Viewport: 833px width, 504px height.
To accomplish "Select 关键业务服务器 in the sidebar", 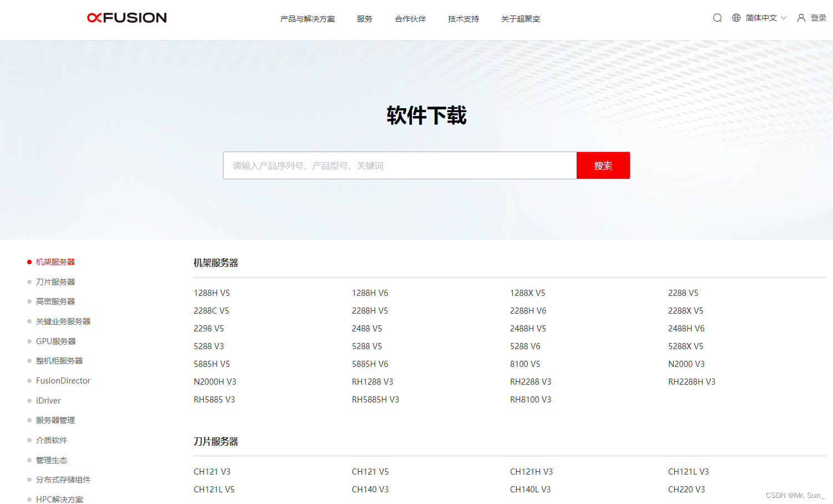I will tap(63, 321).
